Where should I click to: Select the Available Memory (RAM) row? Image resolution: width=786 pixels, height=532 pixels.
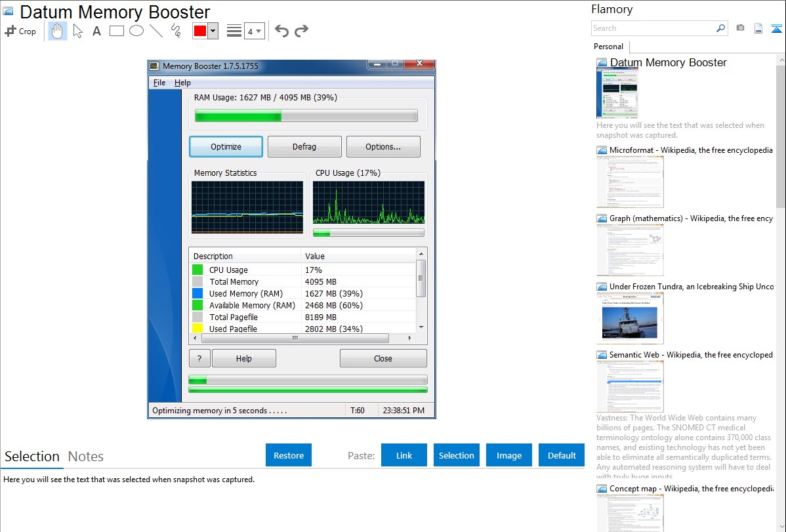tap(302, 306)
